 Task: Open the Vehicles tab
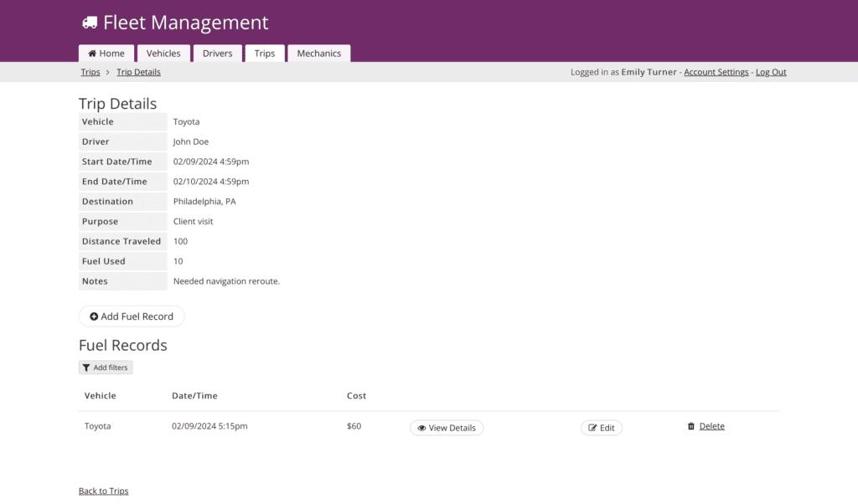(x=163, y=54)
